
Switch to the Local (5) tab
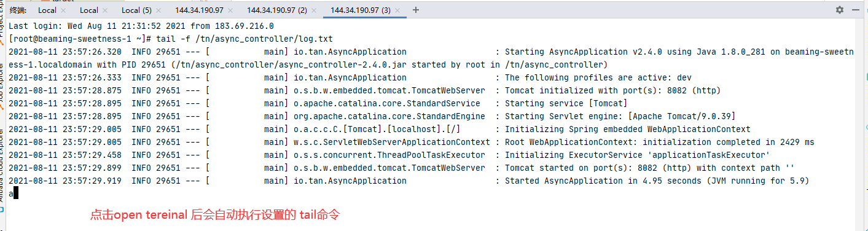(136, 10)
